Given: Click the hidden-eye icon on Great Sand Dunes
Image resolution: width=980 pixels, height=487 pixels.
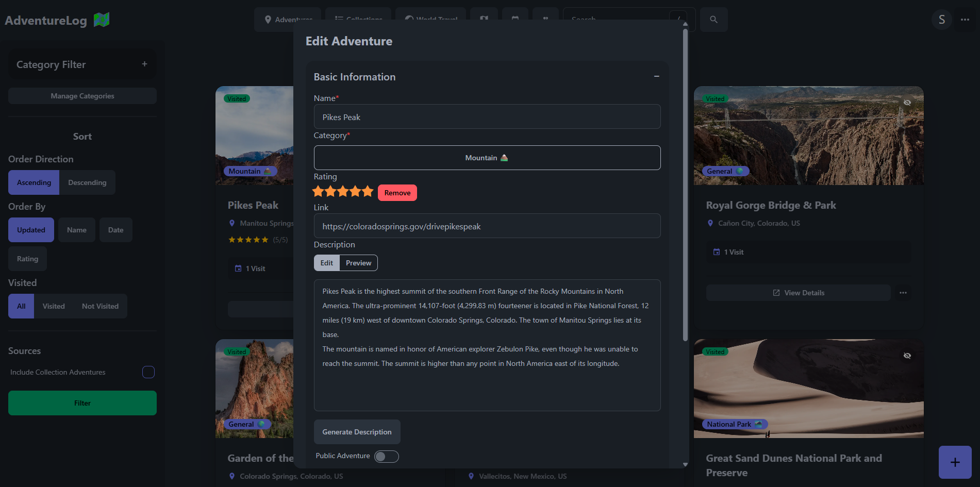Looking at the screenshot, I should coord(907,356).
